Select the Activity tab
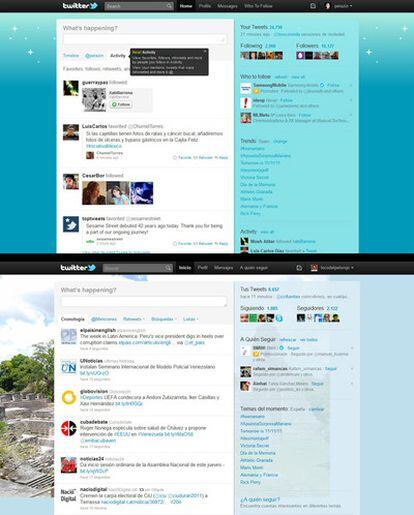Viewport: 414px width, 515px height. pos(118,56)
